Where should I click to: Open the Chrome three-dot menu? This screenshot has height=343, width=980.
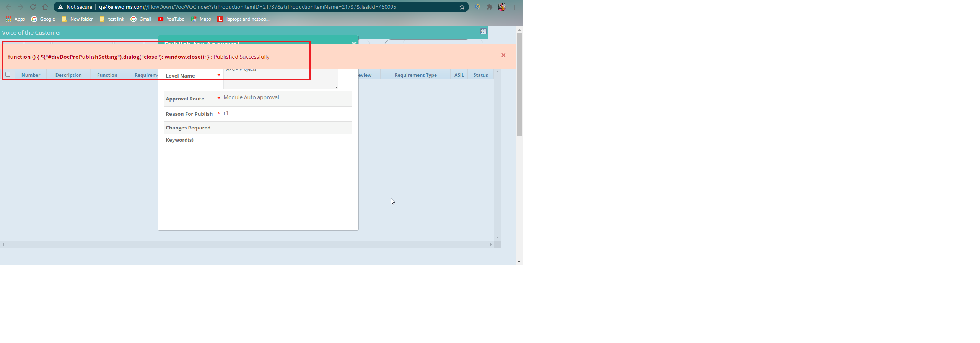coord(514,7)
